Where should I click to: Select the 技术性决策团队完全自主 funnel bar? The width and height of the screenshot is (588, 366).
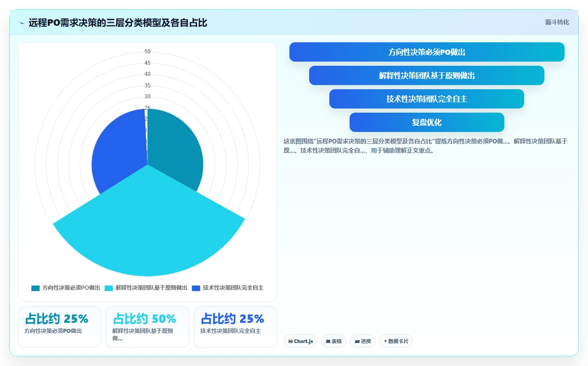(427, 99)
